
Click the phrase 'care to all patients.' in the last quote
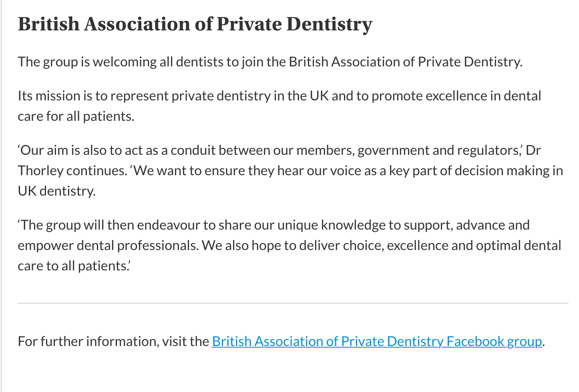click(74, 266)
